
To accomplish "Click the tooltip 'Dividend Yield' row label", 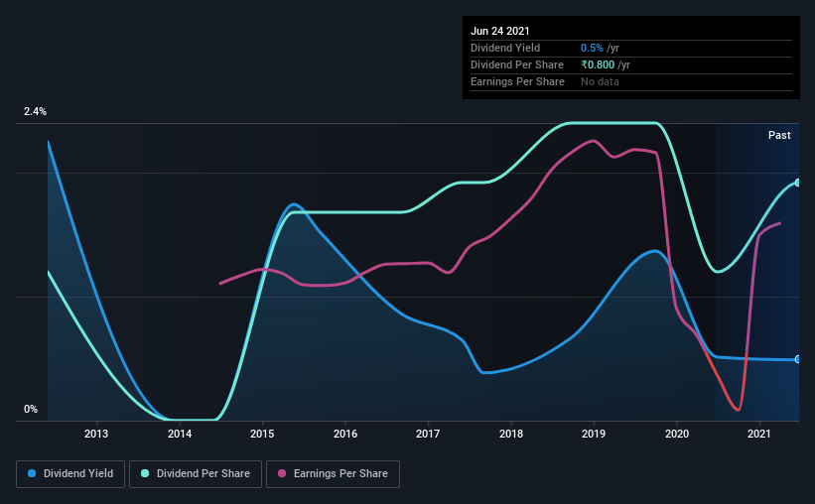I will click(505, 48).
